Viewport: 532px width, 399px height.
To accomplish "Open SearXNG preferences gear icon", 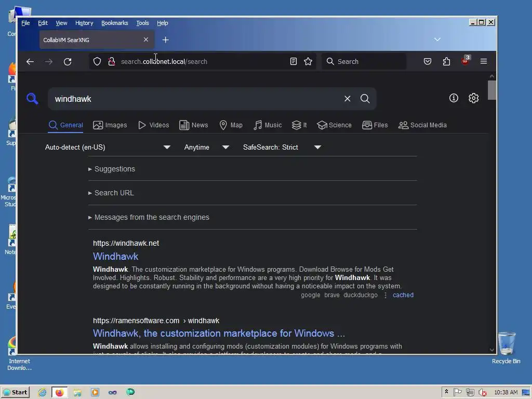I will pos(474,98).
